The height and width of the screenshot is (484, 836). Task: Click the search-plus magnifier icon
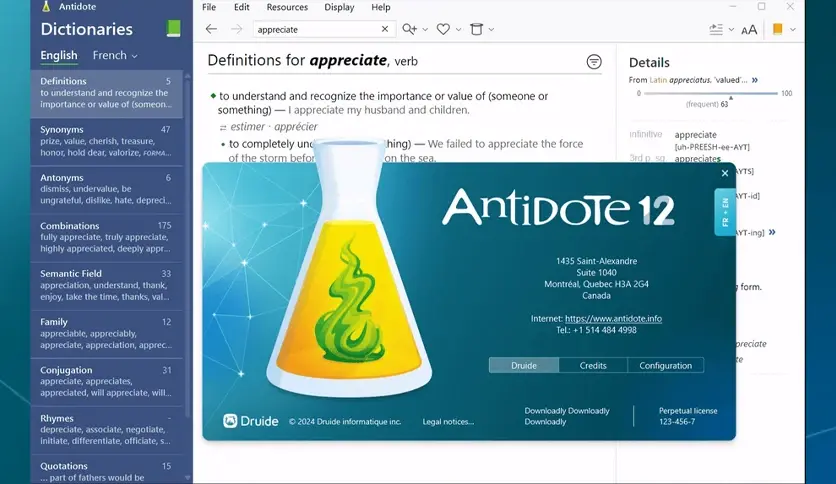coord(409,29)
